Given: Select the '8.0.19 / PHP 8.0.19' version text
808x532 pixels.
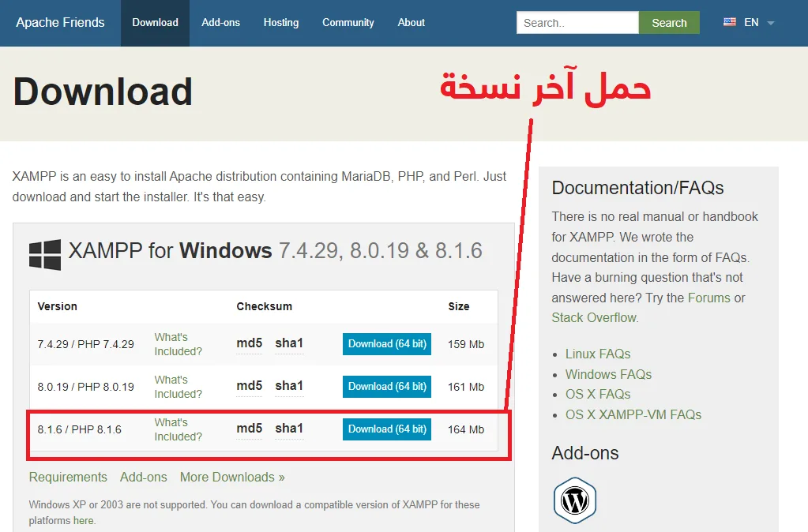Looking at the screenshot, I should pyautogui.click(x=85, y=388).
